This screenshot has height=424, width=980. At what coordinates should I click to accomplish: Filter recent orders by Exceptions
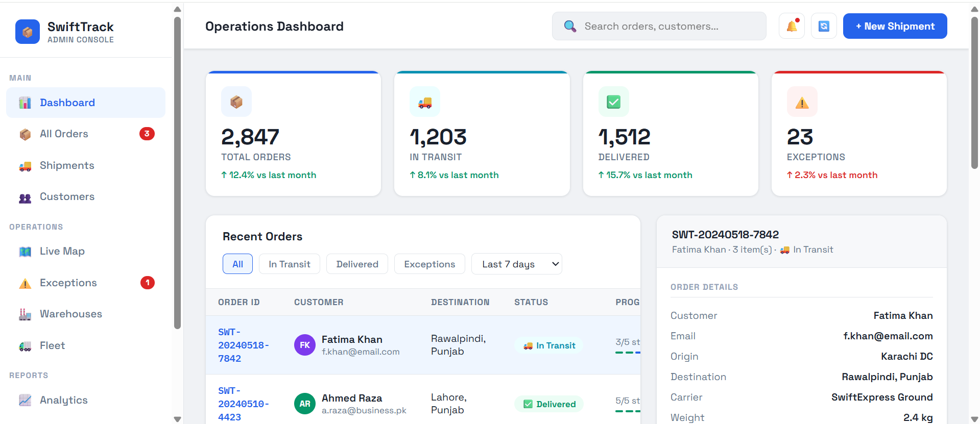pos(429,264)
